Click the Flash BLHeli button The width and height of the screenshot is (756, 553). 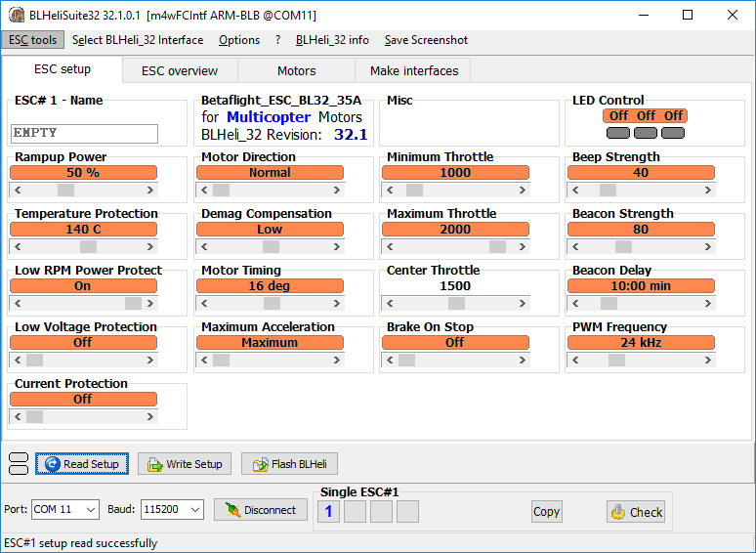(289, 464)
